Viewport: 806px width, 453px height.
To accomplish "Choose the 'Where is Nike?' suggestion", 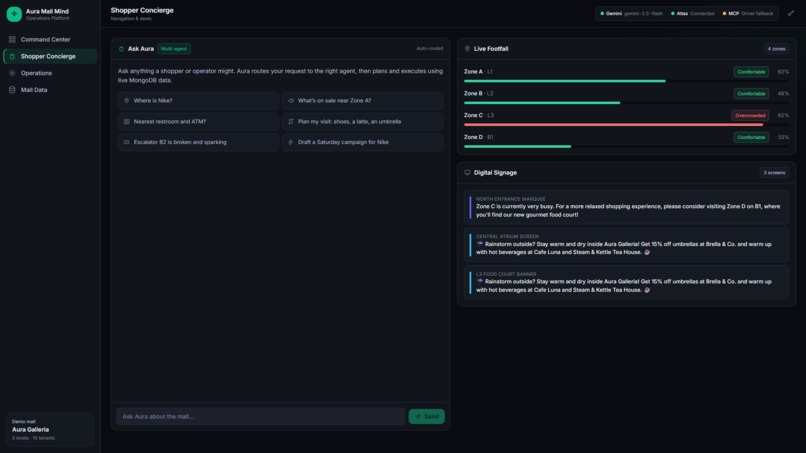I will tap(198, 101).
